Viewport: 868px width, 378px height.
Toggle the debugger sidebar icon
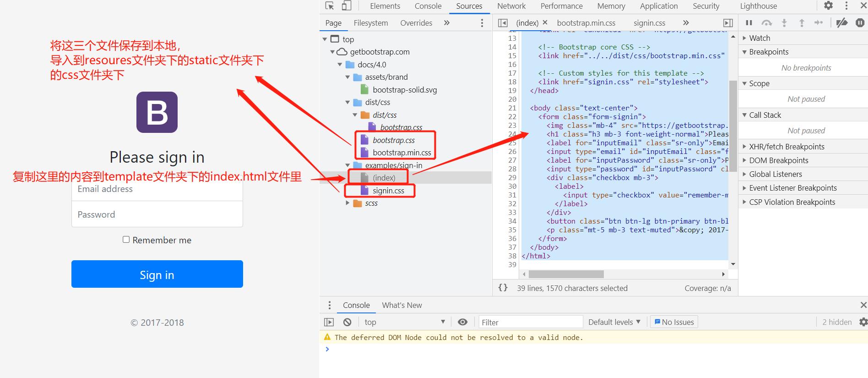tap(728, 23)
